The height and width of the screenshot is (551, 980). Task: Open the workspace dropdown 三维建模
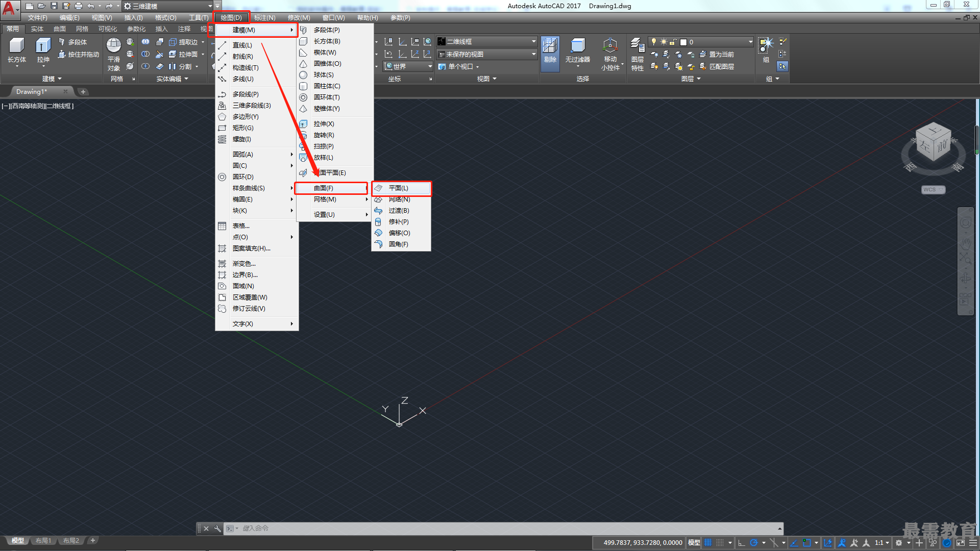pos(168,6)
